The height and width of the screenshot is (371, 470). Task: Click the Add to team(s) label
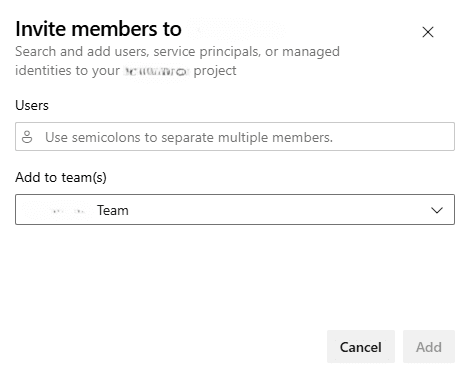click(61, 177)
